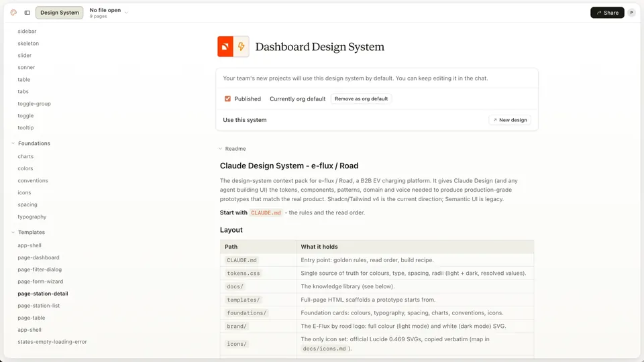The width and height of the screenshot is (644, 362).
Task: Select toggle-group in the component list
Action: [x=34, y=104]
